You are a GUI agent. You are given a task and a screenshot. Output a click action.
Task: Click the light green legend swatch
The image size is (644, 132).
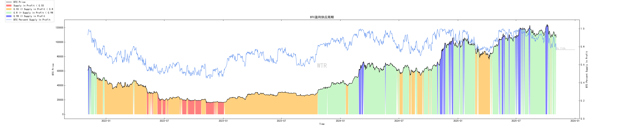(9, 12)
